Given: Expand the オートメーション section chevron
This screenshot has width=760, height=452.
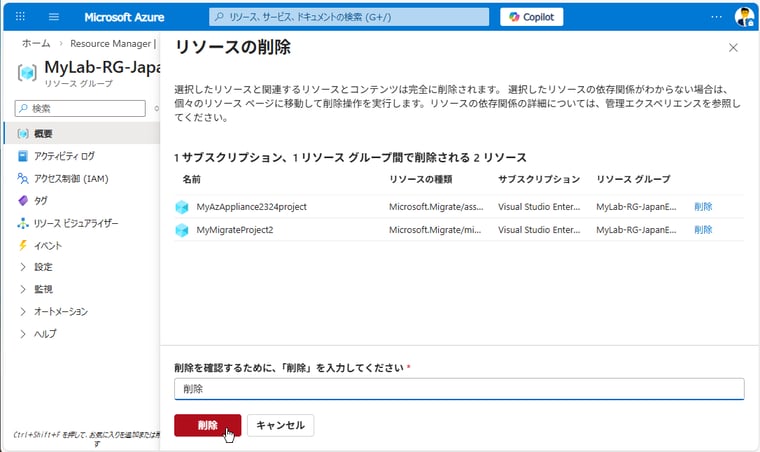Looking at the screenshot, I should (23, 312).
